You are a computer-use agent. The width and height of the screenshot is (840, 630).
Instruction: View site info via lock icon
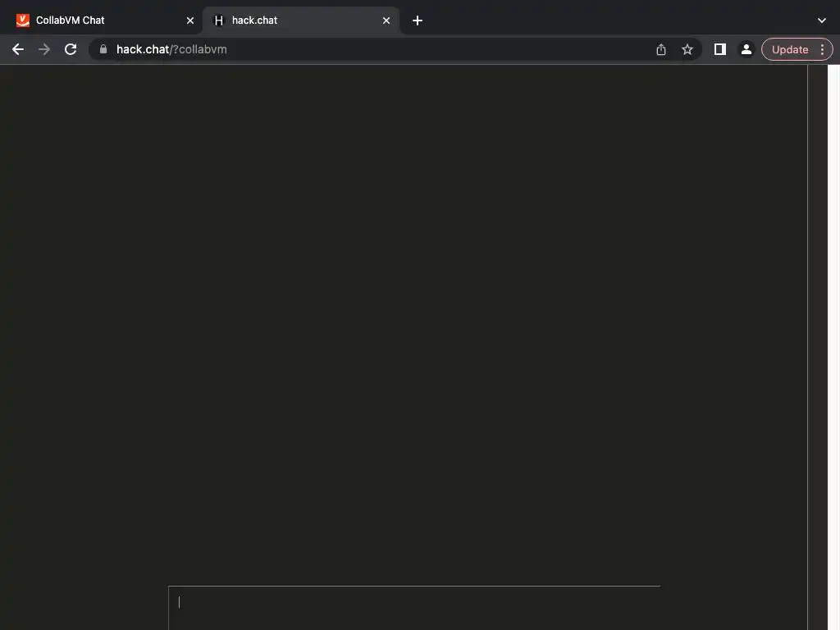[103, 49]
